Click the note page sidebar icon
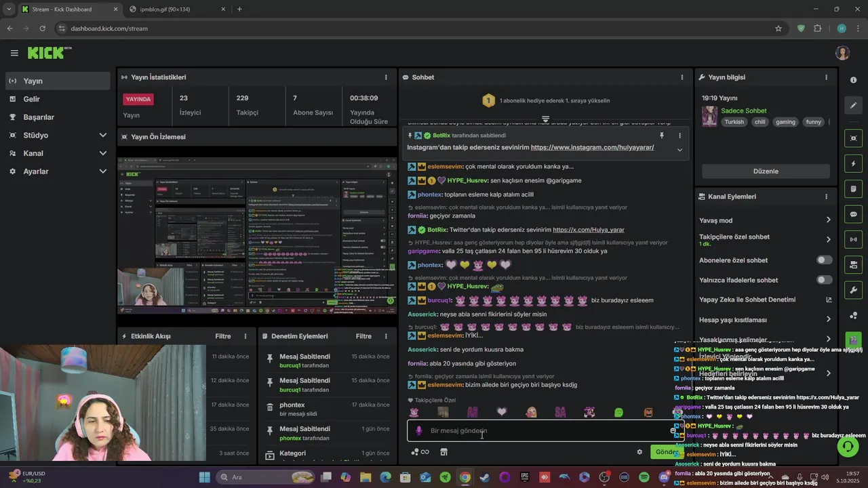The height and width of the screenshot is (488, 868). pos(853,189)
